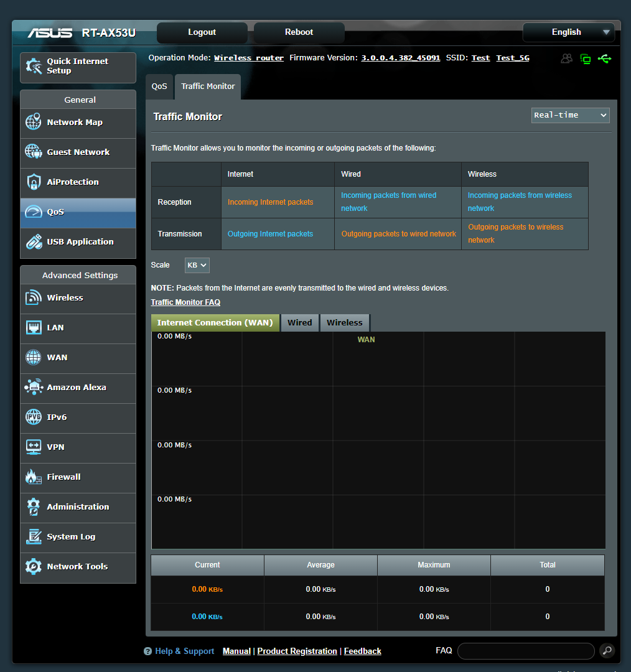Open the Network Map sidebar icon
This screenshot has width=631, height=672.
33,122
